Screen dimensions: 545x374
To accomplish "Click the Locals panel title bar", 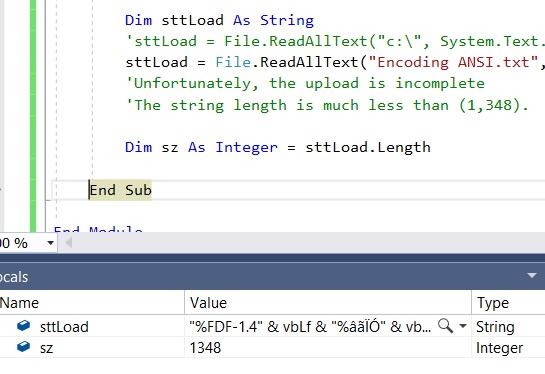I will [272, 277].
